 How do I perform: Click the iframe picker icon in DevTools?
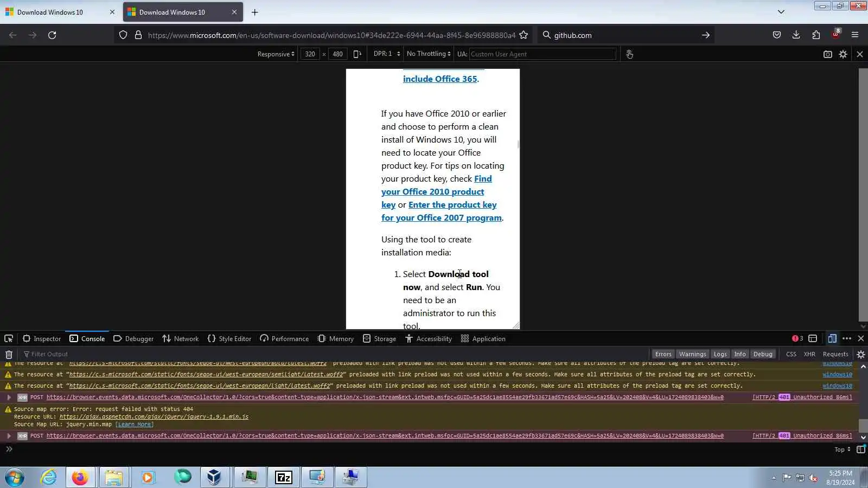tap(813, 338)
